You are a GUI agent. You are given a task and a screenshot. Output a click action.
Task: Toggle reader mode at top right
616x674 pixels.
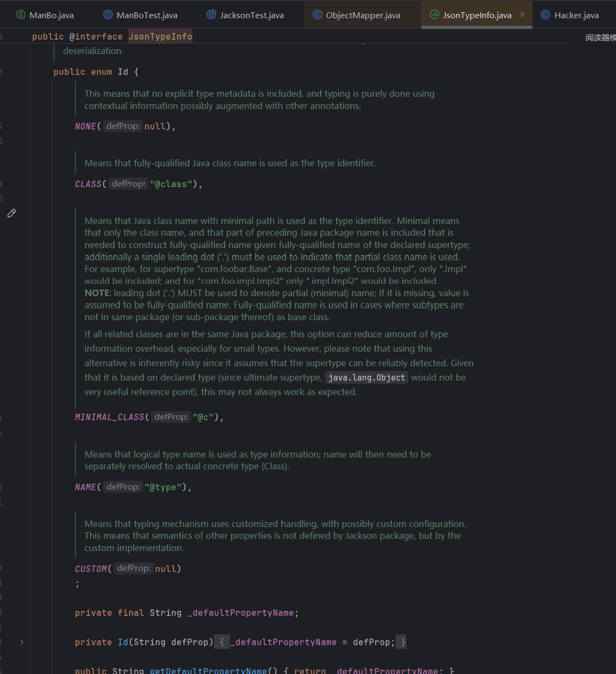600,37
